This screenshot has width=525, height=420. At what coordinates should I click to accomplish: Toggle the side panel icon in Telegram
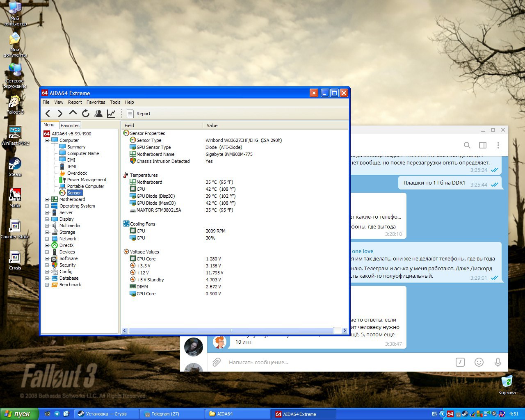483,145
